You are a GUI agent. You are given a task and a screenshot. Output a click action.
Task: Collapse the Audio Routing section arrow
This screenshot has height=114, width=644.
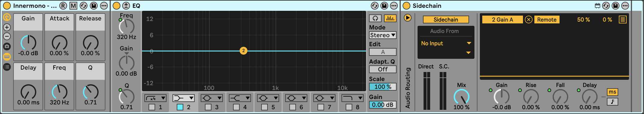point(407,18)
